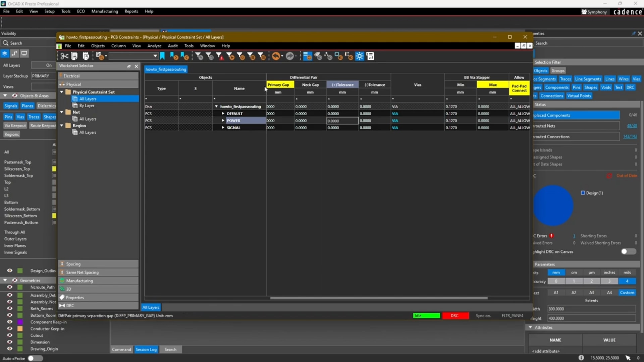Image resolution: width=644 pixels, height=362 pixels.
Task: Click the Copy icon in Constraints toolbar
Action: 74,56
